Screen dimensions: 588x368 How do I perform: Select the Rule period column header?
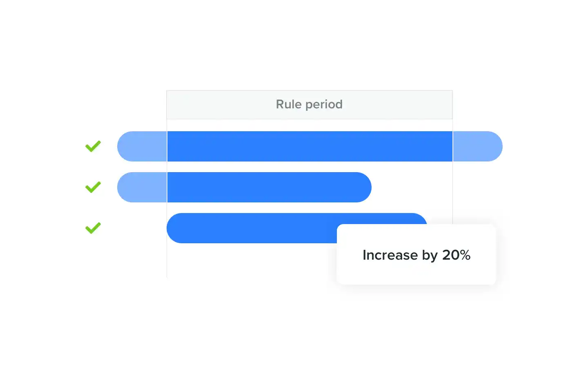[x=309, y=105]
